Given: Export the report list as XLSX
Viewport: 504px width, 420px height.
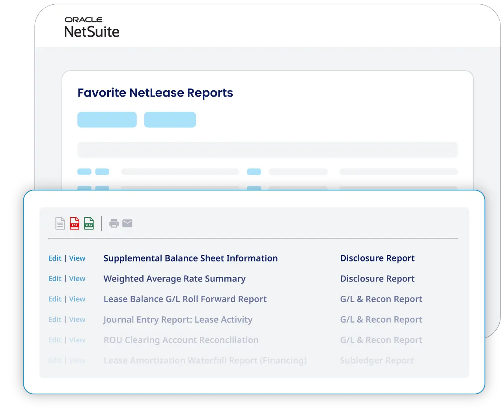Looking at the screenshot, I should coord(89,223).
